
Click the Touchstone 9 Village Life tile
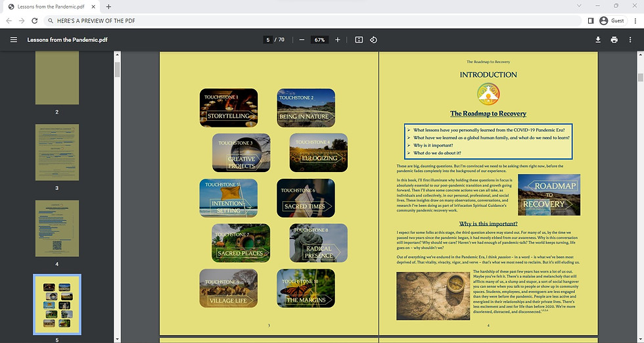[x=229, y=288]
